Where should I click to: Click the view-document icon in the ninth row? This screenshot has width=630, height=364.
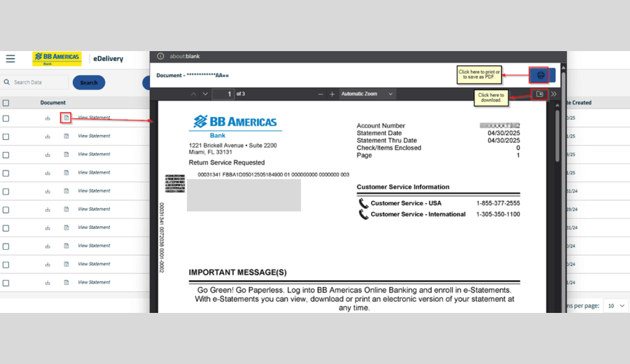click(66, 264)
